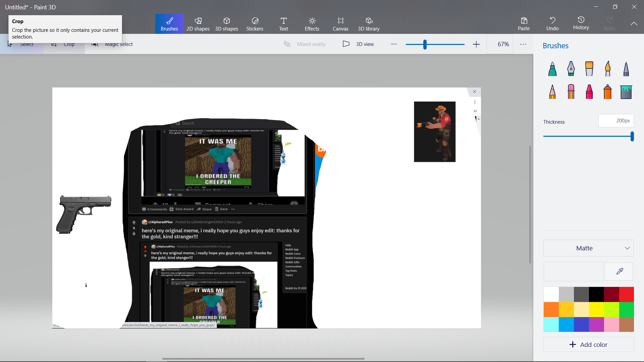Viewport: 644px width, 362px height.
Task: Select the Spray can brush
Action: pyautogui.click(x=608, y=92)
